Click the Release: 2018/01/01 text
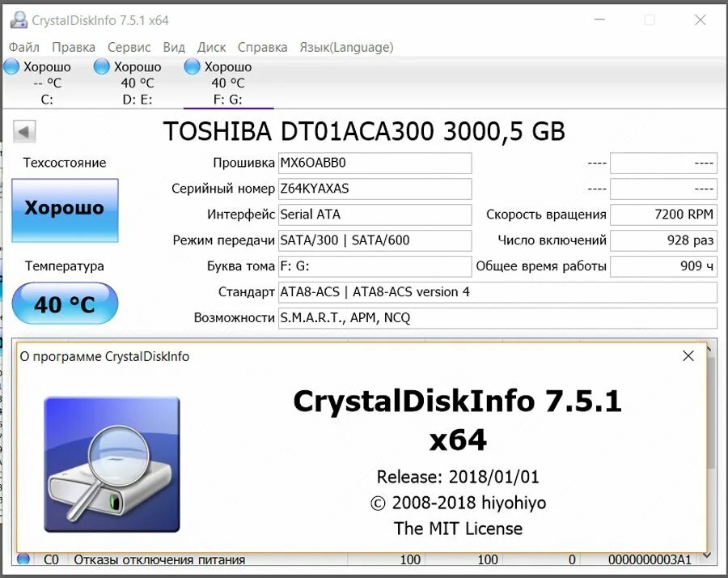This screenshot has width=728, height=578. coord(458,477)
